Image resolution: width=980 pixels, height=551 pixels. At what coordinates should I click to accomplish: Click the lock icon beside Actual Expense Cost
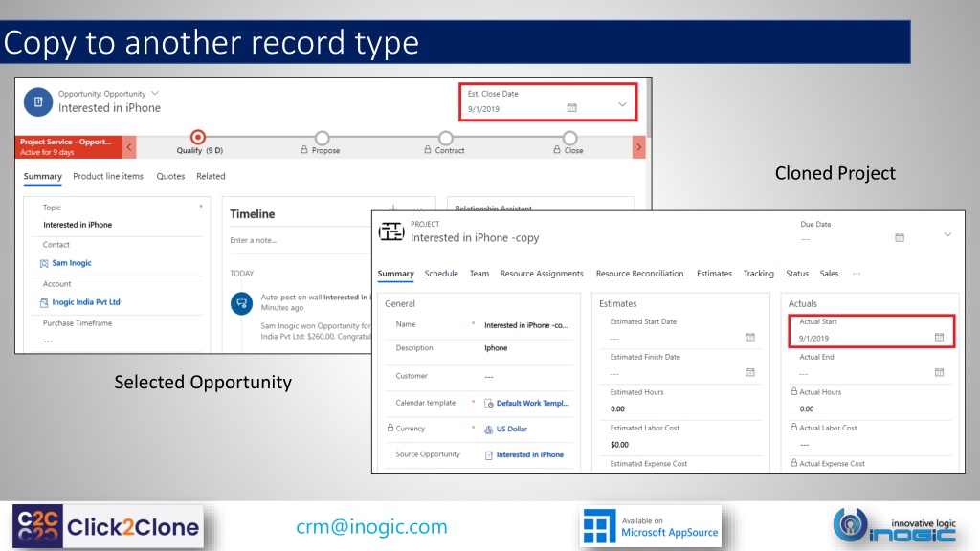pyautogui.click(x=793, y=463)
